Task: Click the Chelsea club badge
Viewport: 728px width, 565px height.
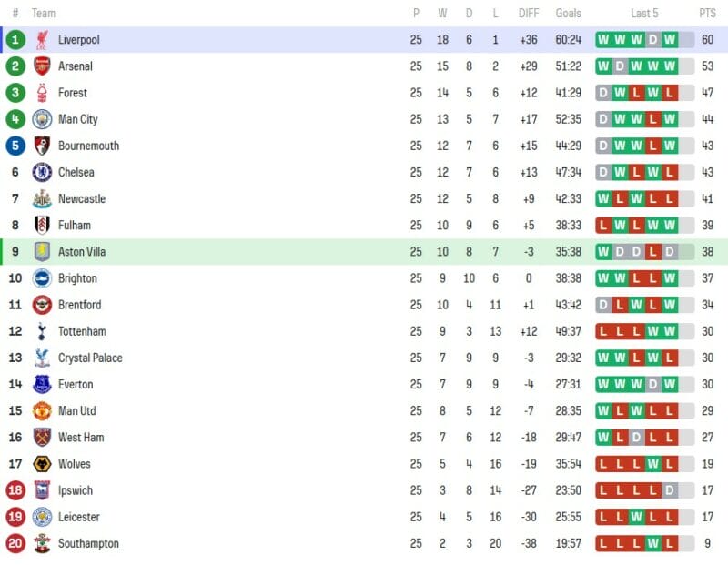Action: [42, 172]
